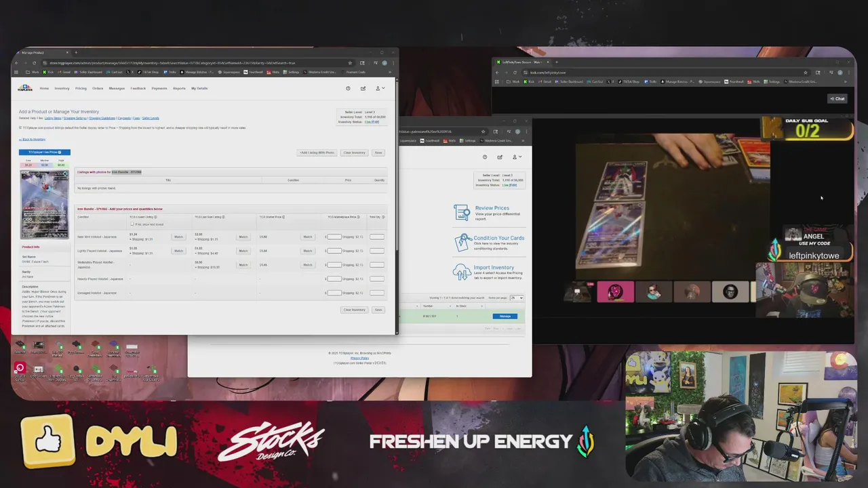868x488 pixels.
Task: Go back in the Manage Product browser window
Action: pos(18,63)
